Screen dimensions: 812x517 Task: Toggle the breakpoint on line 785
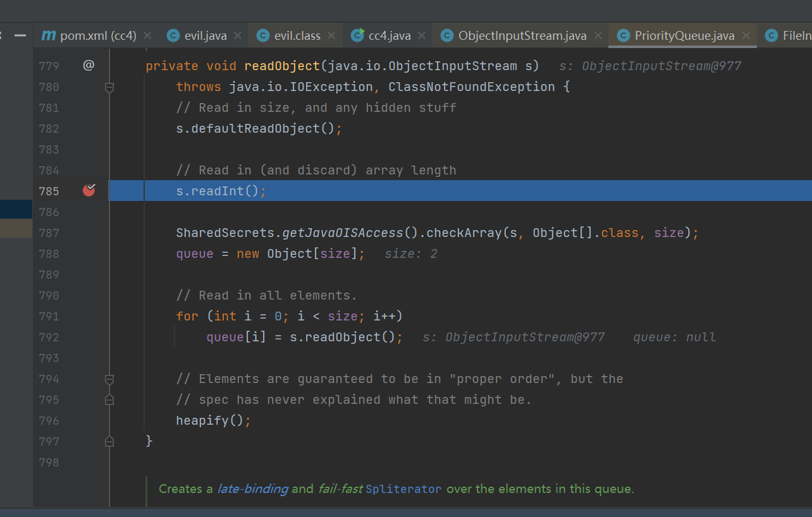(x=89, y=190)
